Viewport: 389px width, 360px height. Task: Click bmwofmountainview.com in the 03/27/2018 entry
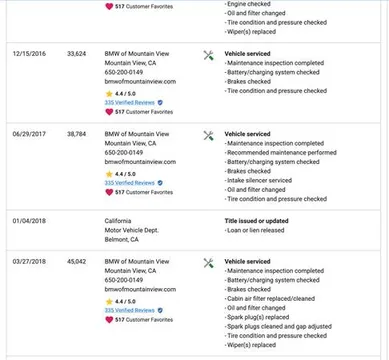(x=140, y=289)
